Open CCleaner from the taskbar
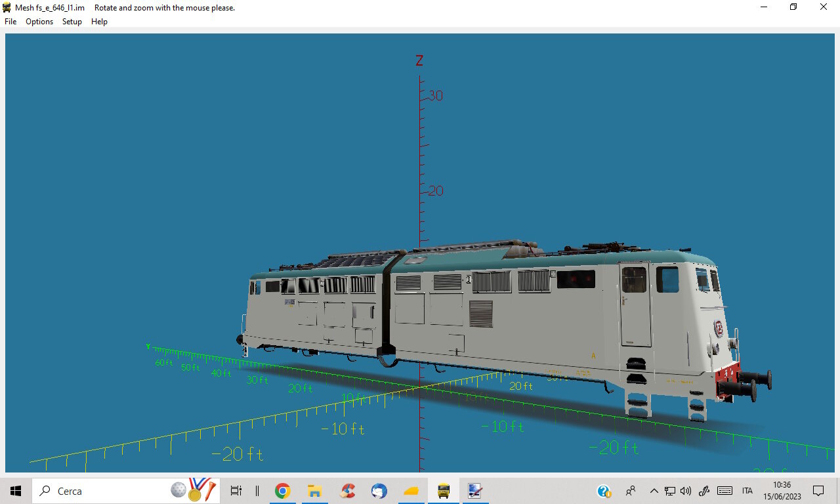The height and width of the screenshot is (504, 840). coord(347,491)
